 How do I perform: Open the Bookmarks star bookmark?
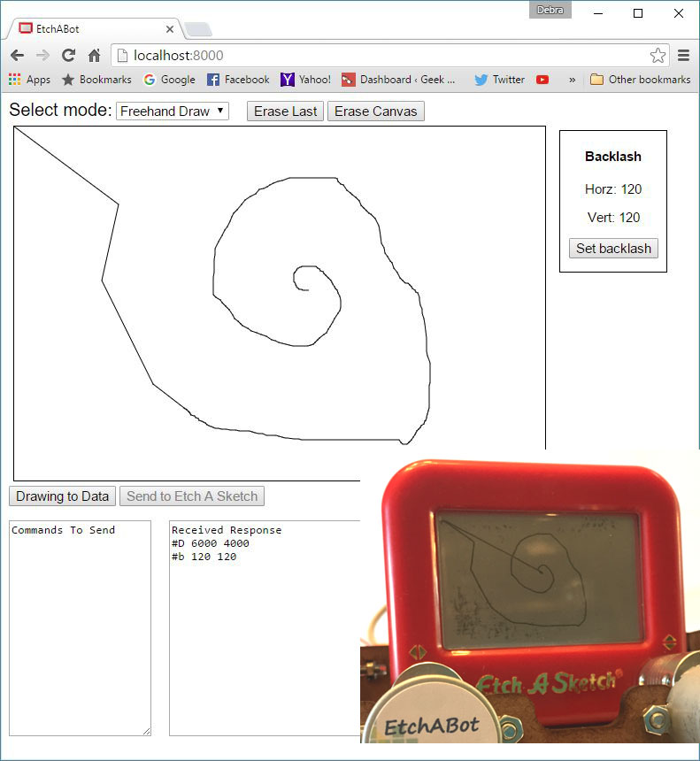[x=96, y=80]
